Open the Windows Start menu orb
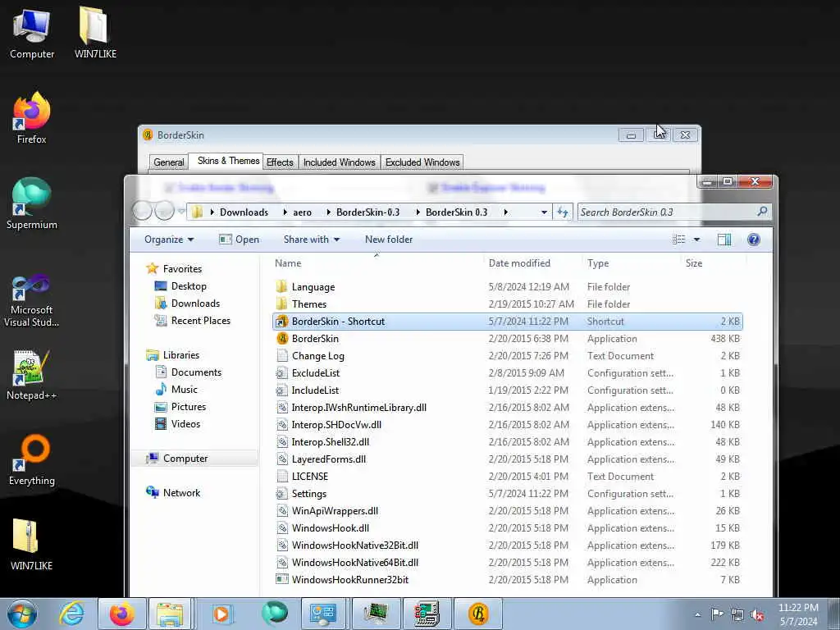The image size is (840, 630). [x=22, y=614]
